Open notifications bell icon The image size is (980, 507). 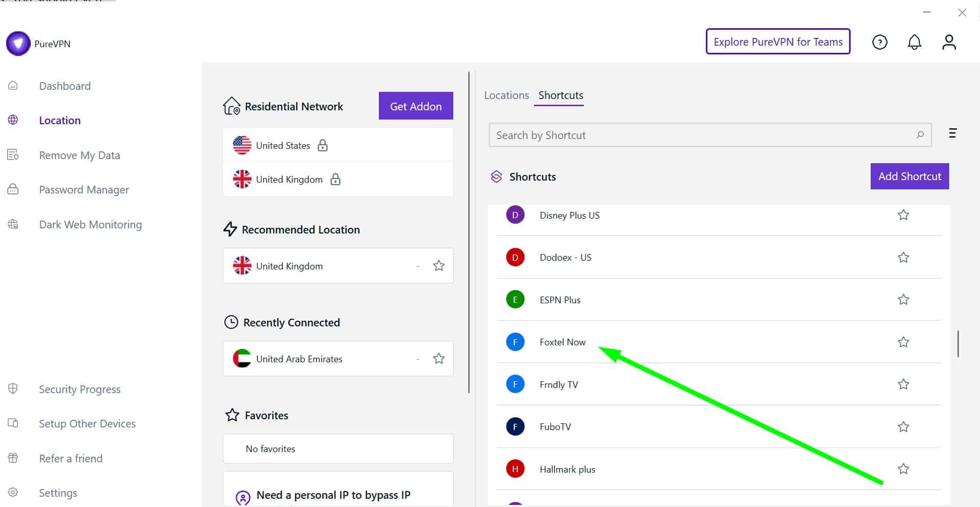[x=914, y=42]
